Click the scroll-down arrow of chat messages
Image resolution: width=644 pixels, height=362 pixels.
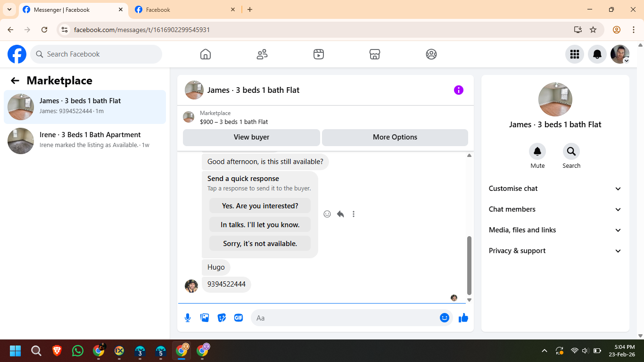(469, 300)
